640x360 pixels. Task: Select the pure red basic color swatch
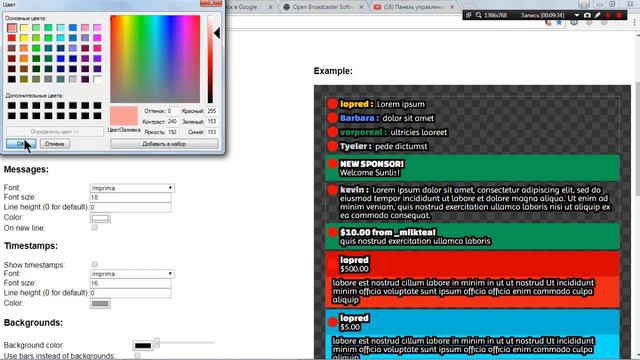pos(12,38)
